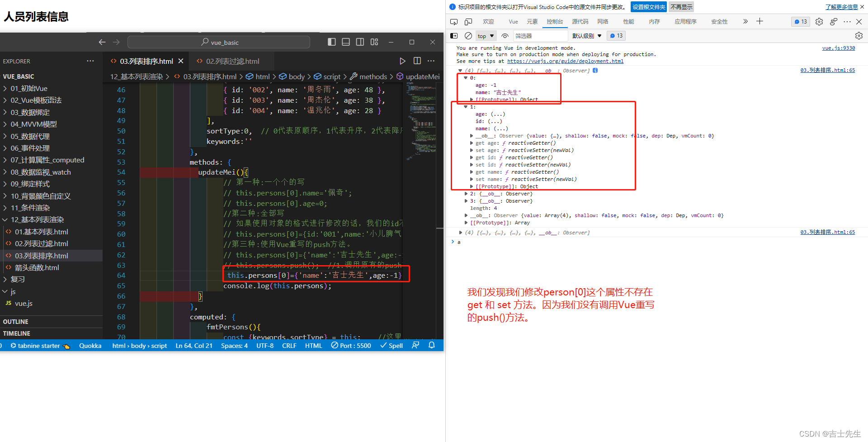This screenshot has width=868, height=442.
Task: Open DevTools settings gear in the tab bar
Action: click(x=819, y=22)
